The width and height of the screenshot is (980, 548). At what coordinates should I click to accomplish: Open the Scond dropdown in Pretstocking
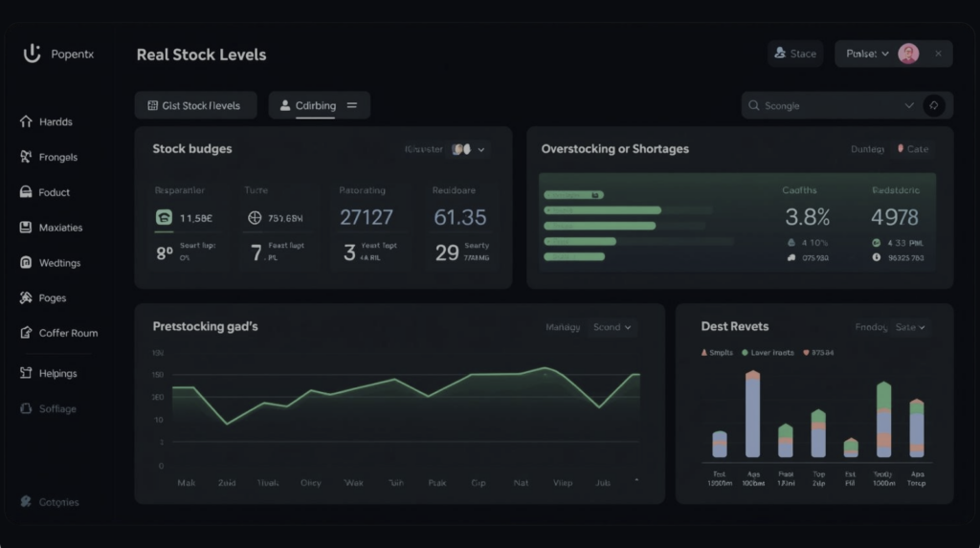pyautogui.click(x=612, y=327)
